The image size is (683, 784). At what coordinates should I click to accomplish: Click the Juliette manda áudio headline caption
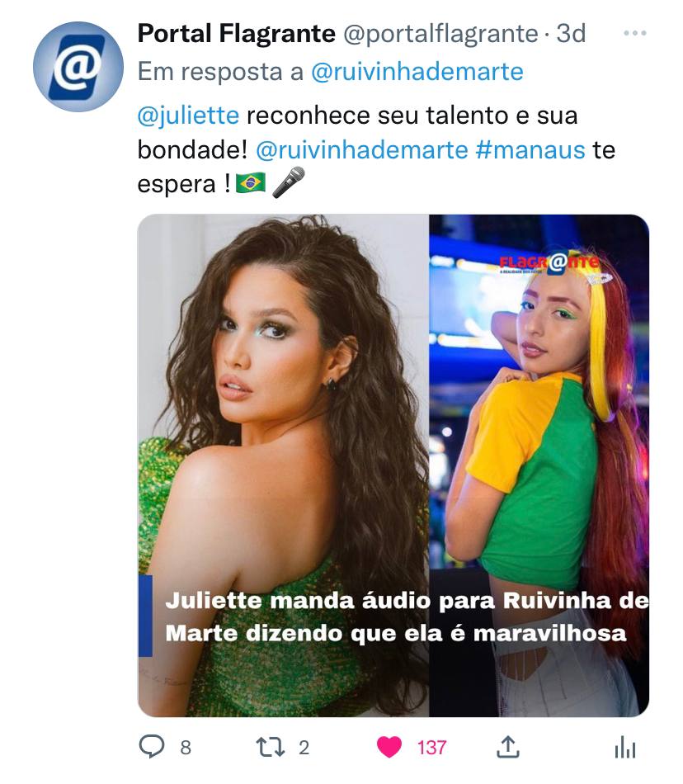[x=407, y=616]
